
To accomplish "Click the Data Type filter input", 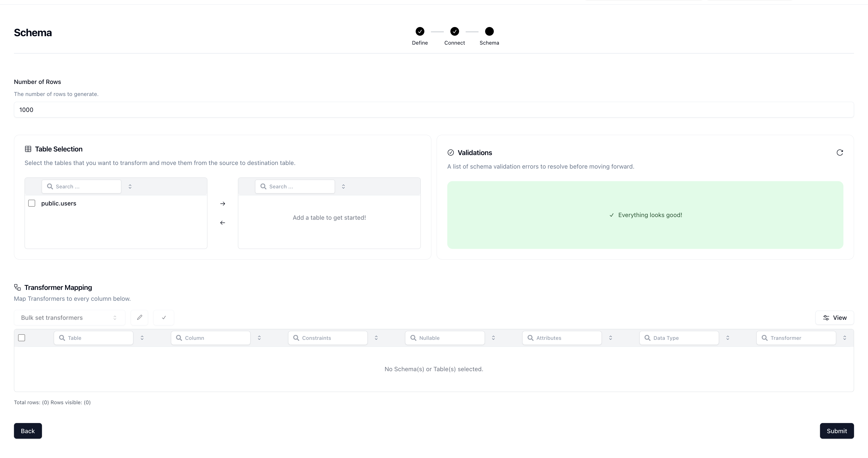I will tap(679, 338).
